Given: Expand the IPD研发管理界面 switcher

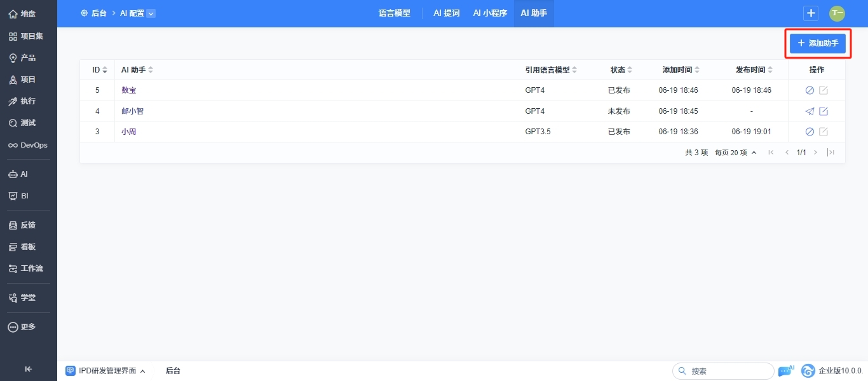Looking at the screenshot, I should pyautogui.click(x=106, y=371).
